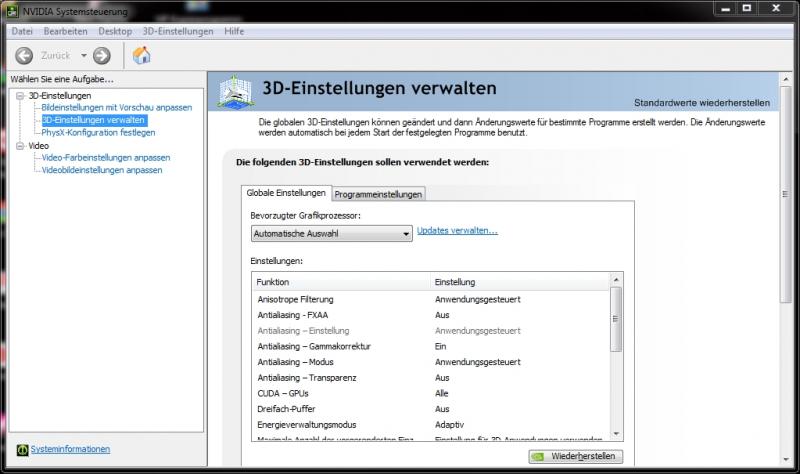The height and width of the screenshot is (474, 800).
Task: Click the Zurück back label
Action: [x=56, y=56]
